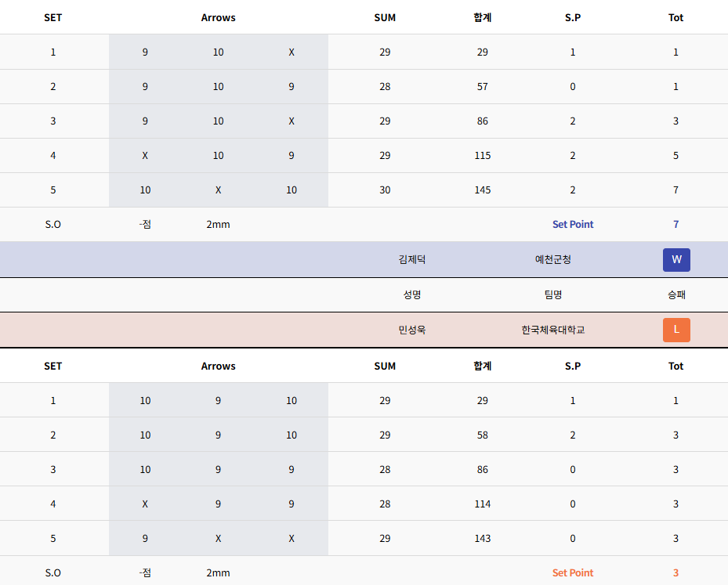Click the orange L loss badge
Image resolution: width=728 pixels, height=585 pixels.
676,330
